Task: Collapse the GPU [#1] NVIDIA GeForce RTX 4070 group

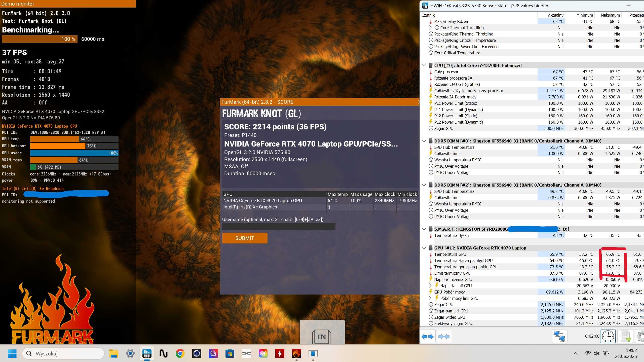Action: 424,248
